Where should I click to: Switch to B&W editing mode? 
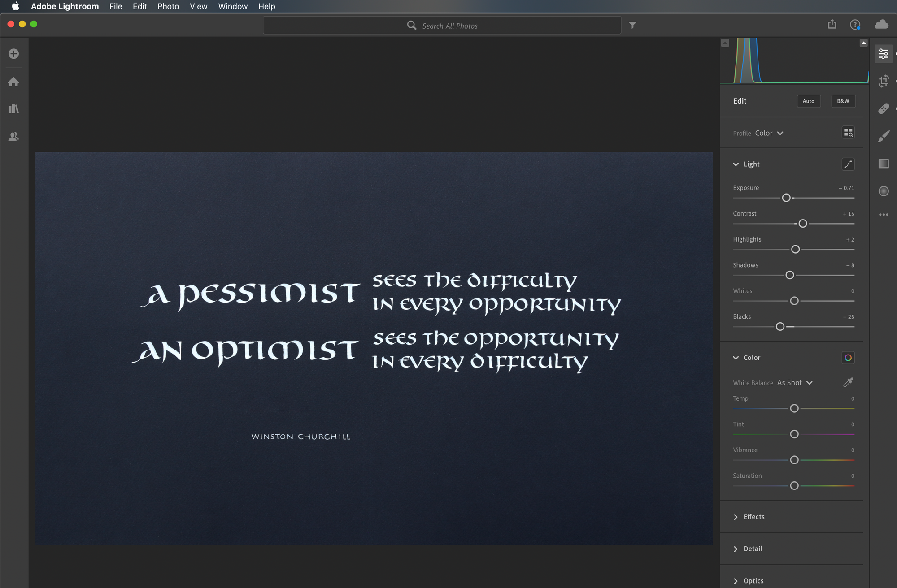pyautogui.click(x=842, y=100)
